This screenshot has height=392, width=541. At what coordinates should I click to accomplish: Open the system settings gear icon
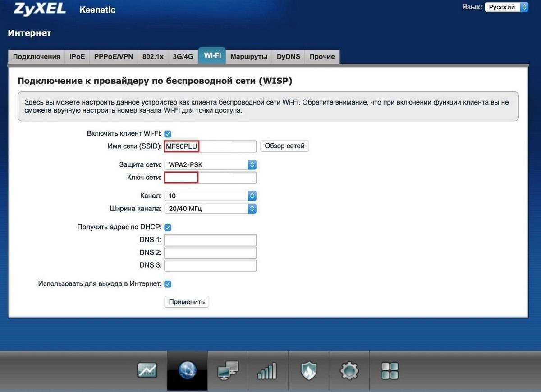coord(349,371)
